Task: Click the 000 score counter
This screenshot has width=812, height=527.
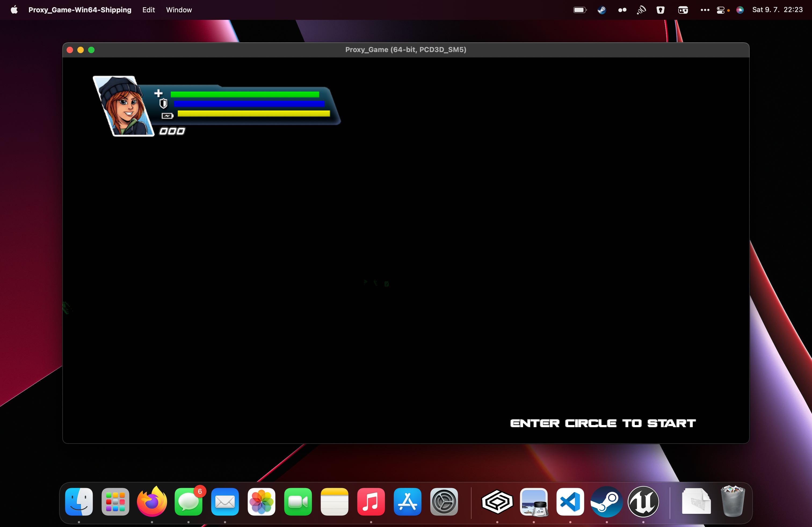Action: point(172,131)
